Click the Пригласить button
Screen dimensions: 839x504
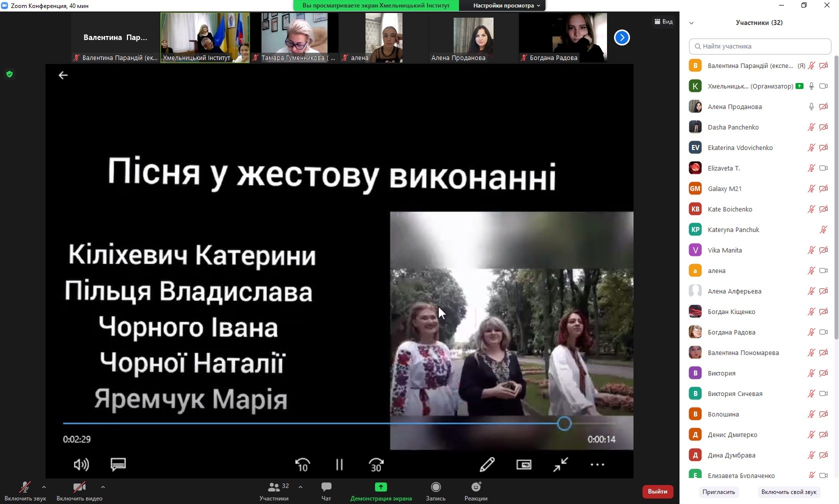pyautogui.click(x=718, y=492)
